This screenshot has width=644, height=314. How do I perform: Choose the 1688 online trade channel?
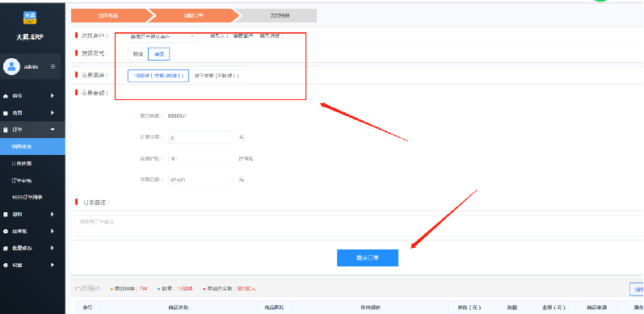tap(158, 76)
